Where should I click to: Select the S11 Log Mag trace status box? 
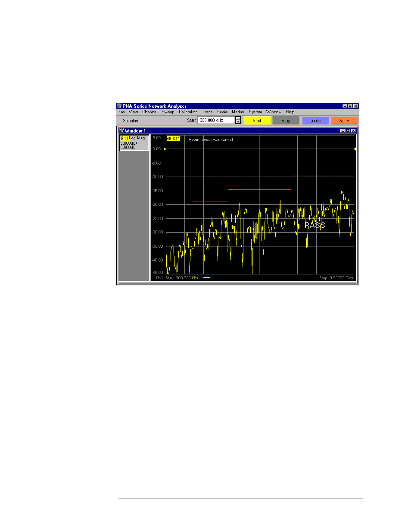pyautogui.click(x=134, y=143)
